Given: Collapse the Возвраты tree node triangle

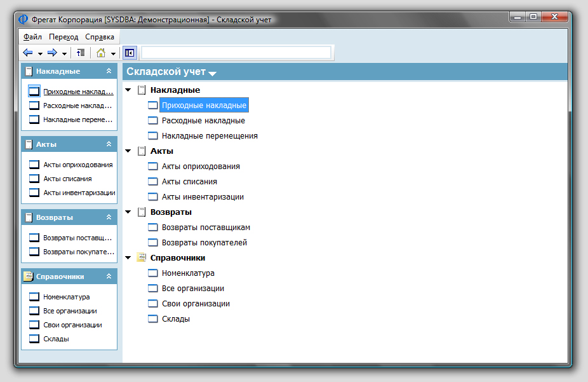Looking at the screenshot, I should [128, 212].
